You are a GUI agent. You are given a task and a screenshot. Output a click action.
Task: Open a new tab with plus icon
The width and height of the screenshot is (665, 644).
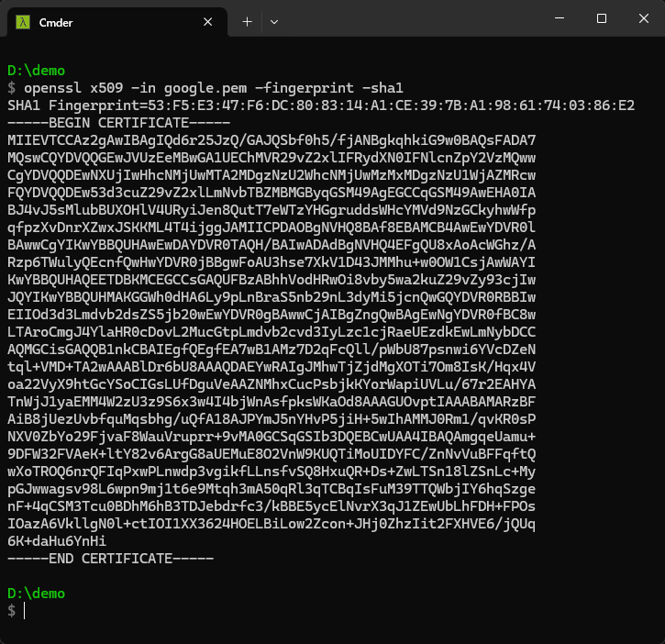tap(247, 21)
